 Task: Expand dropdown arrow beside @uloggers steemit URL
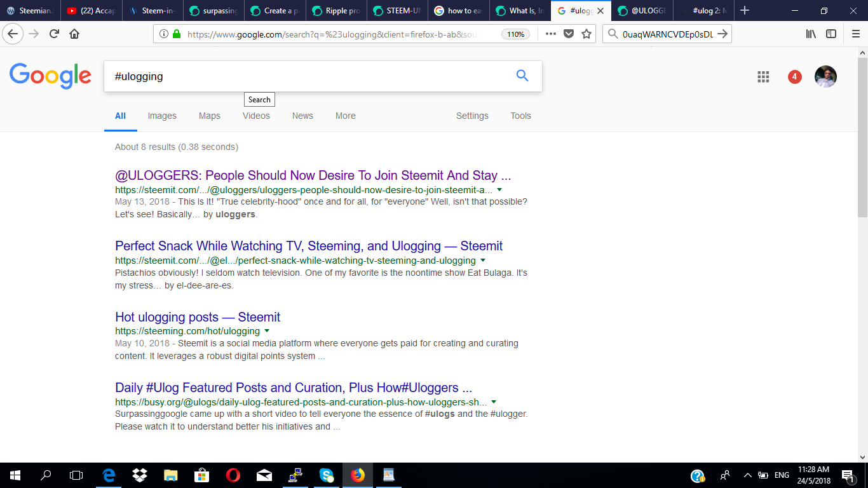(x=499, y=190)
